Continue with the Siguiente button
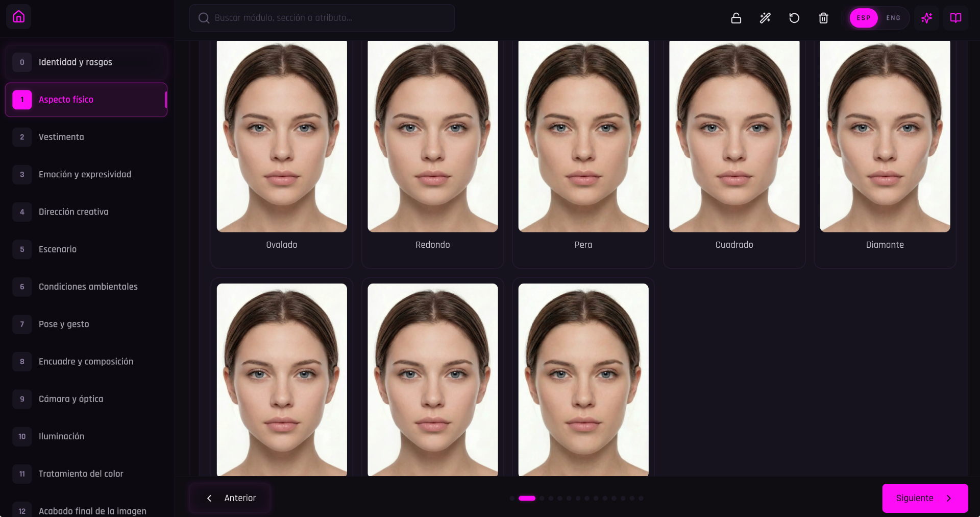 click(925, 498)
